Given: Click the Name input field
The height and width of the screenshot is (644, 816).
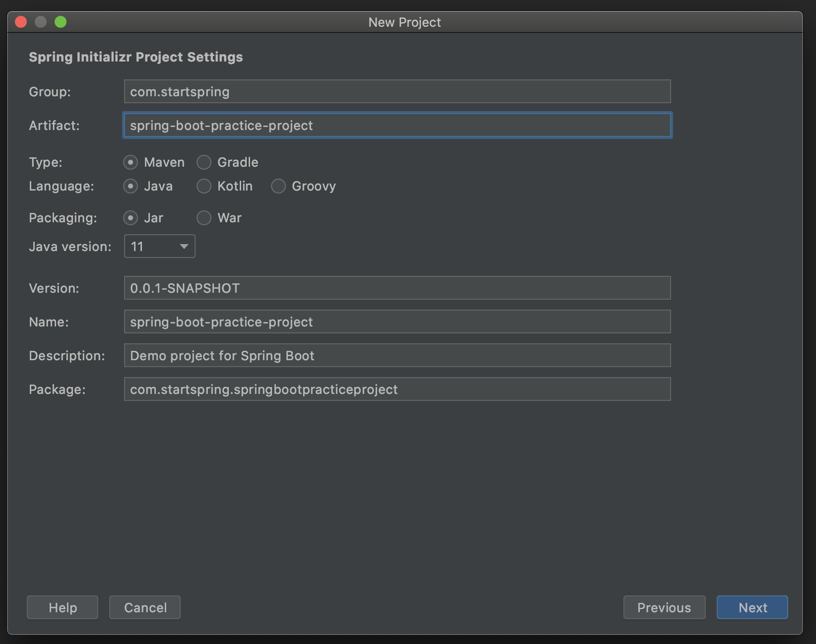Looking at the screenshot, I should pos(398,322).
